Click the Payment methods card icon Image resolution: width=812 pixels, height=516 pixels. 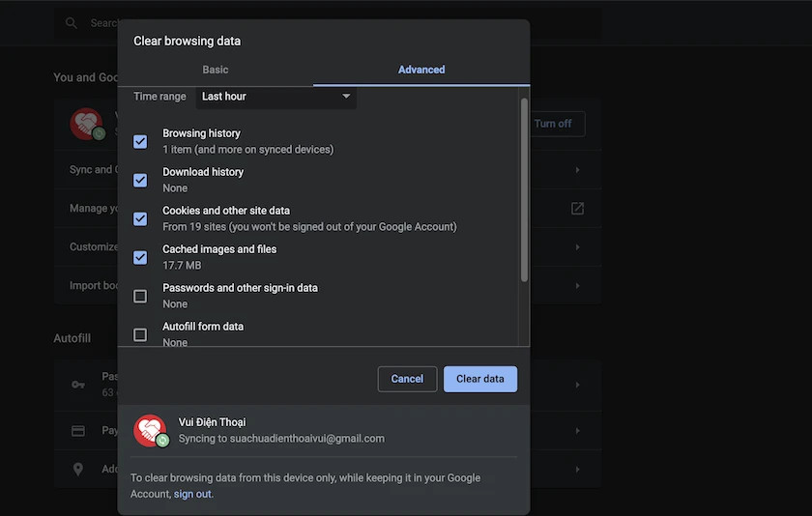78,431
